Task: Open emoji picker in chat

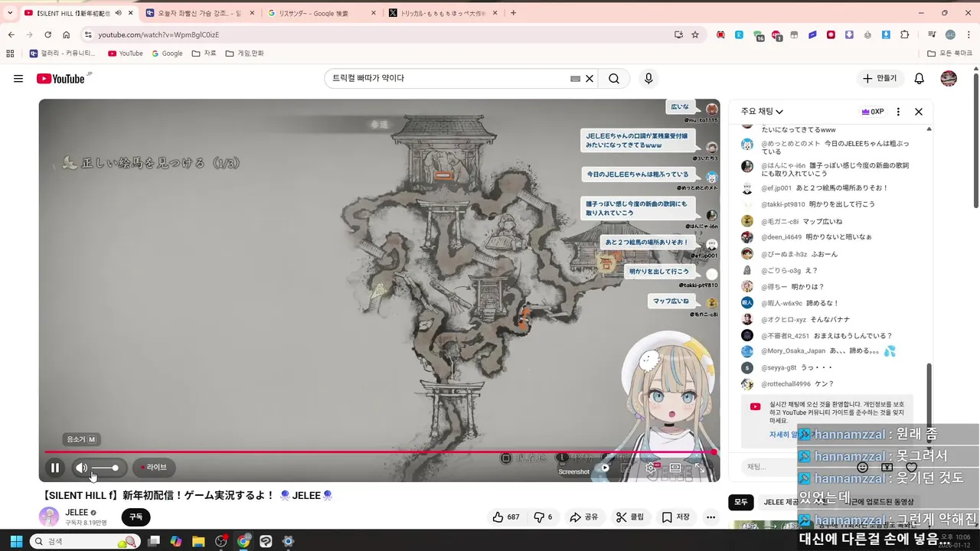Action: [862, 467]
